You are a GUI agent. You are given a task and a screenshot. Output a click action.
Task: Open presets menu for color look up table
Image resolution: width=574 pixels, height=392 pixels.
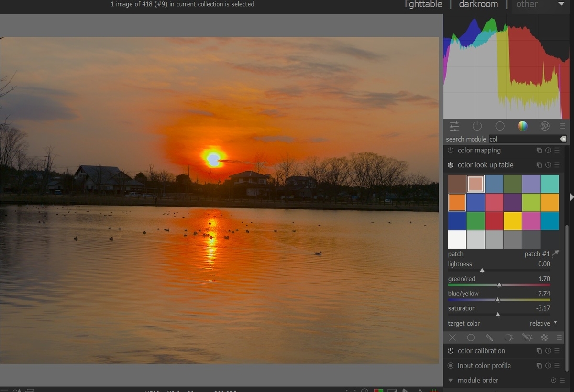coord(557,165)
